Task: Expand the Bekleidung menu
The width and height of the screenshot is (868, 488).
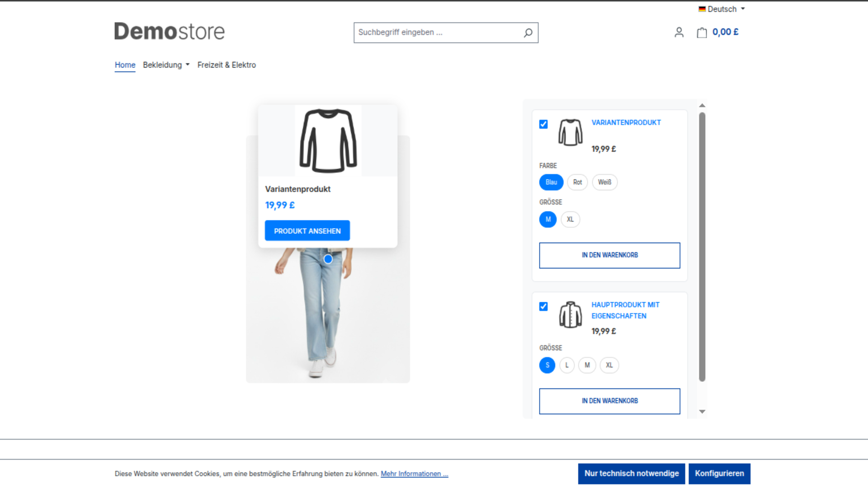Action: 166,65
